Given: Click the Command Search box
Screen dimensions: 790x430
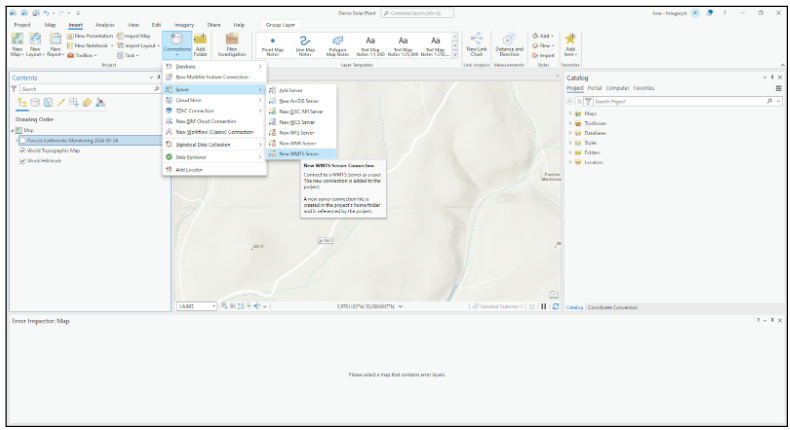Looking at the screenshot, I should 417,13.
